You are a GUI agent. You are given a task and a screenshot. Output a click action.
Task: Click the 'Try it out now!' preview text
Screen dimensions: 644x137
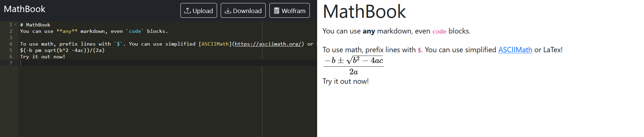click(346, 81)
